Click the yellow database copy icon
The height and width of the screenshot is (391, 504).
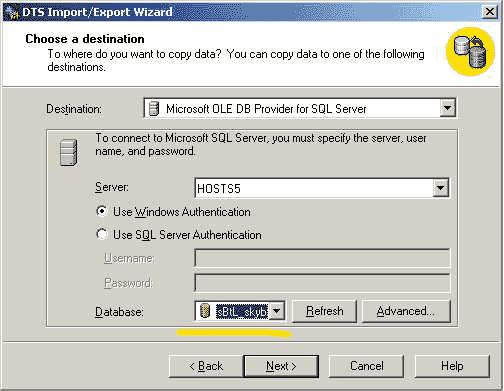(470, 51)
